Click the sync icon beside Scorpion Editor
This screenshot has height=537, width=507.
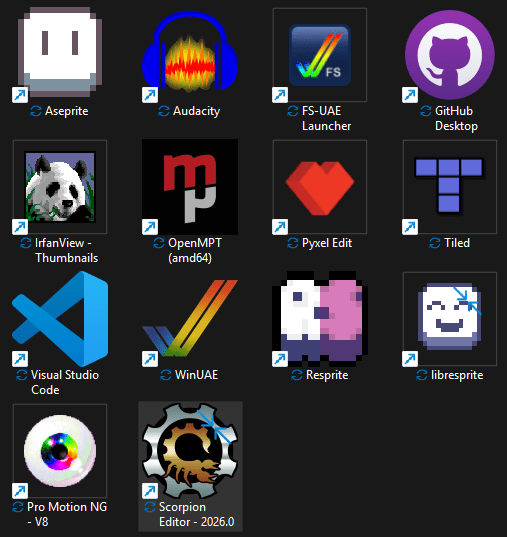pyautogui.click(x=150, y=507)
